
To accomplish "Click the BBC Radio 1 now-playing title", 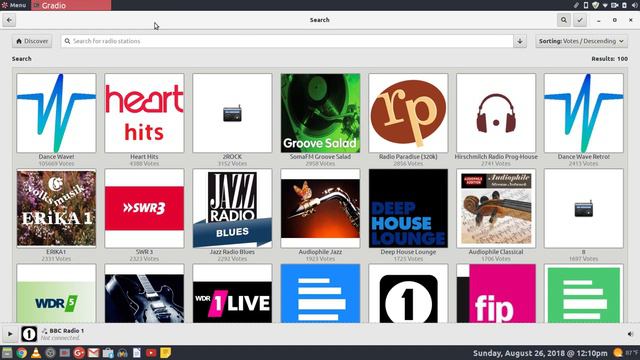I will coord(67,331).
